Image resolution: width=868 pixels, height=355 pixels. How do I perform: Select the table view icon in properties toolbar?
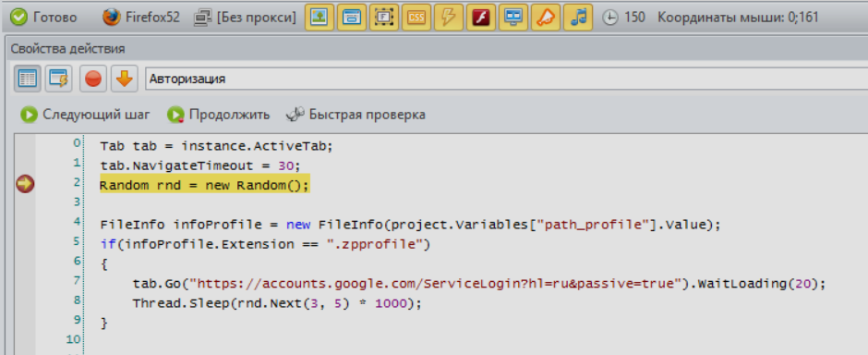(27, 79)
